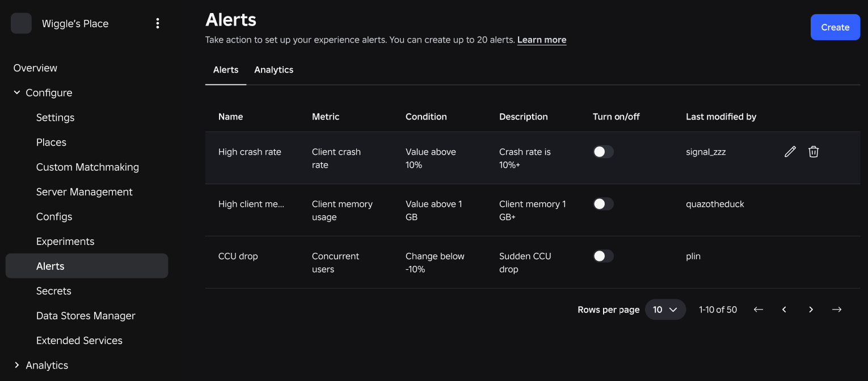The image size is (868, 381).
Task: Toggle on the High crash rate alert
Action: (603, 151)
